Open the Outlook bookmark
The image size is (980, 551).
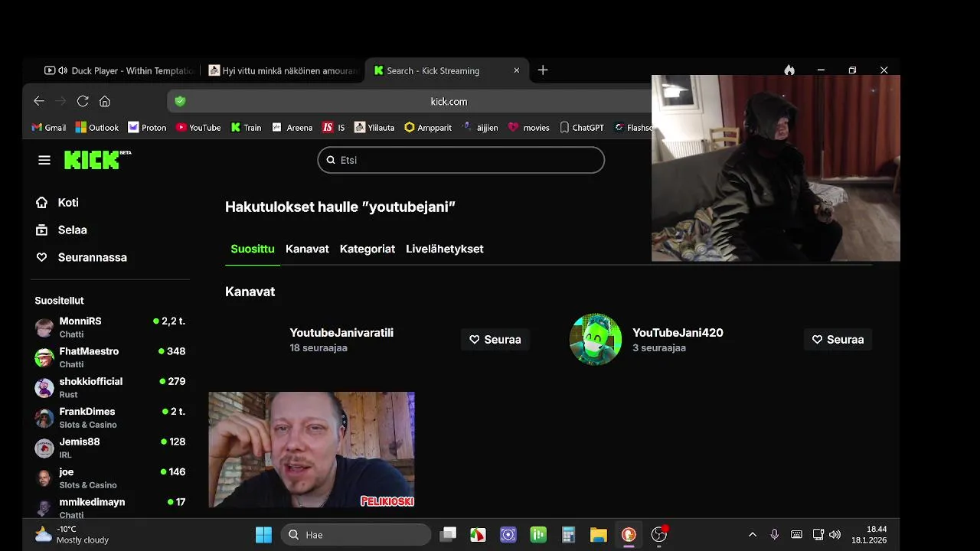point(97,128)
